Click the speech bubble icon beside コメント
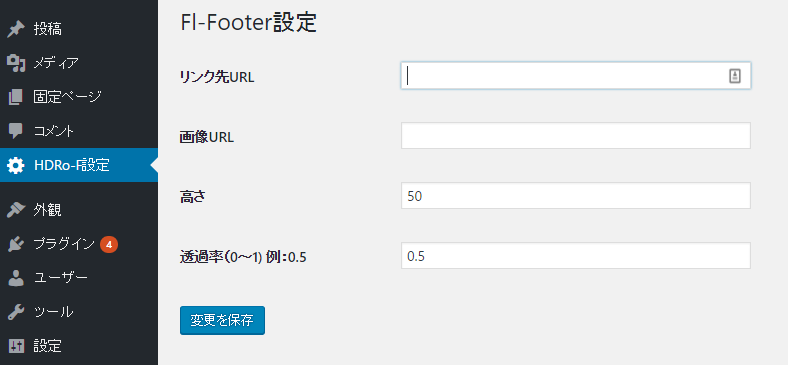788x365 pixels. 16,131
